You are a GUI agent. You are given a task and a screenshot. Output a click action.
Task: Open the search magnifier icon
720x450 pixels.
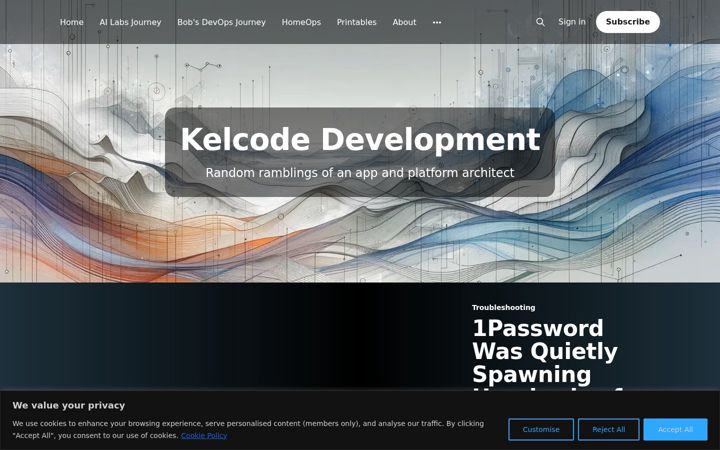(x=540, y=22)
